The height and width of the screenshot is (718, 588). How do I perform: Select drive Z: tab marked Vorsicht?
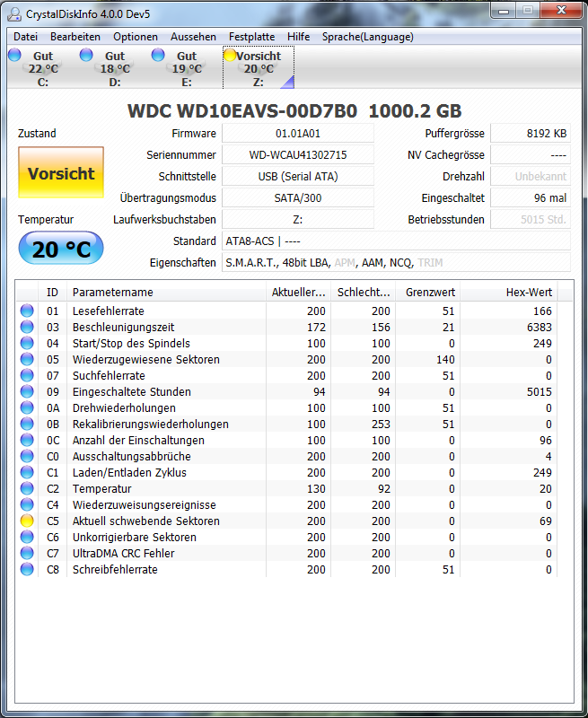point(259,68)
